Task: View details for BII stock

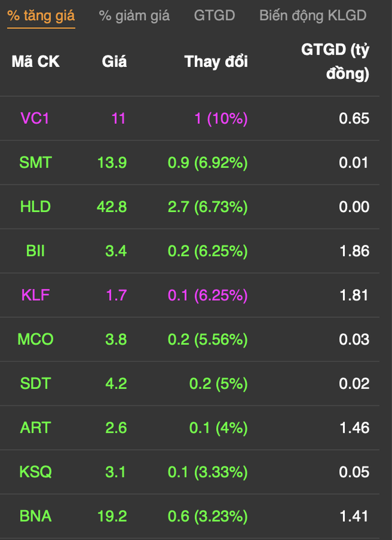Action: pyautogui.click(x=36, y=251)
